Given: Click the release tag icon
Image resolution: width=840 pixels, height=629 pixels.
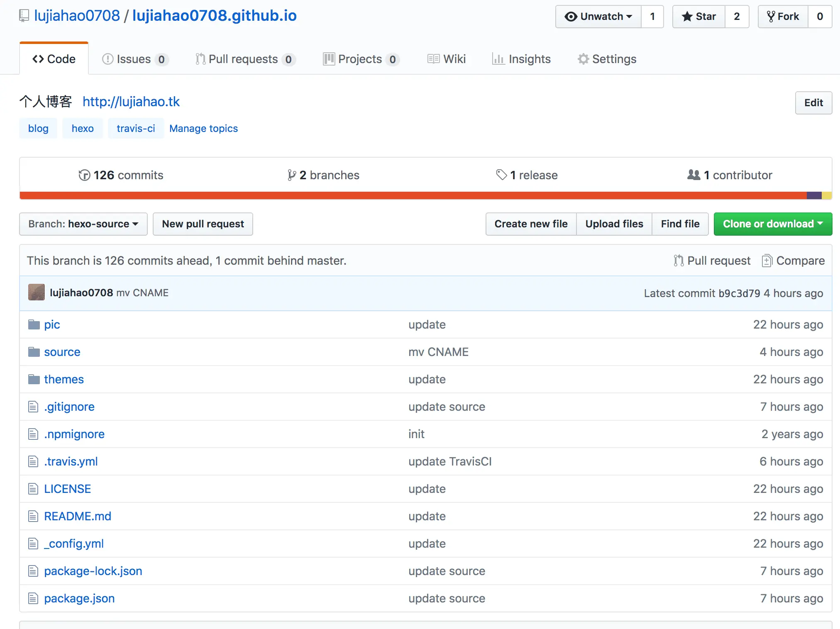Looking at the screenshot, I should (501, 175).
